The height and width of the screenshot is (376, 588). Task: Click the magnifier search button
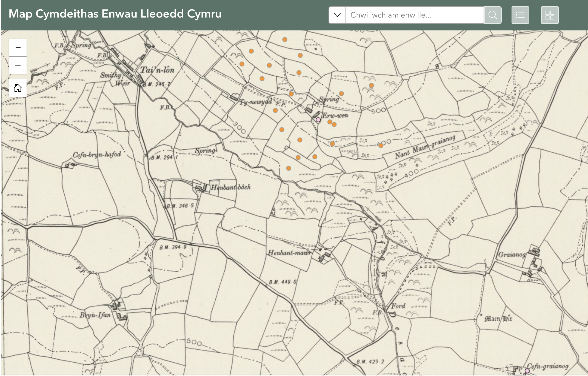click(x=493, y=15)
